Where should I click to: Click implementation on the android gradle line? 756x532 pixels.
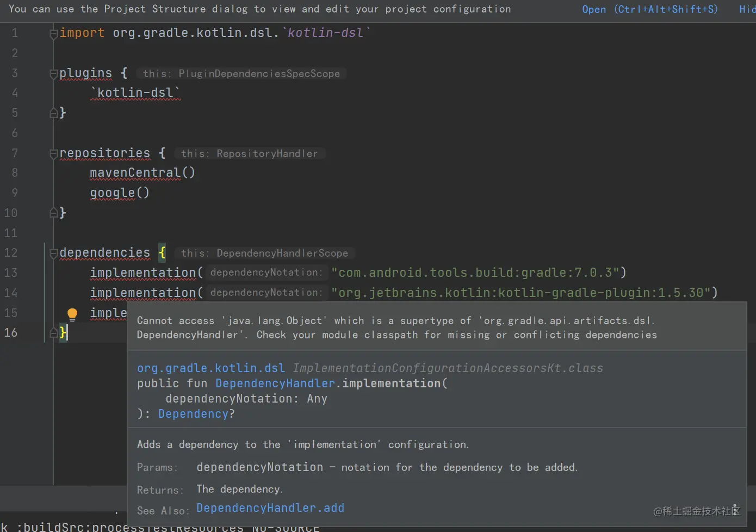(x=143, y=273)
